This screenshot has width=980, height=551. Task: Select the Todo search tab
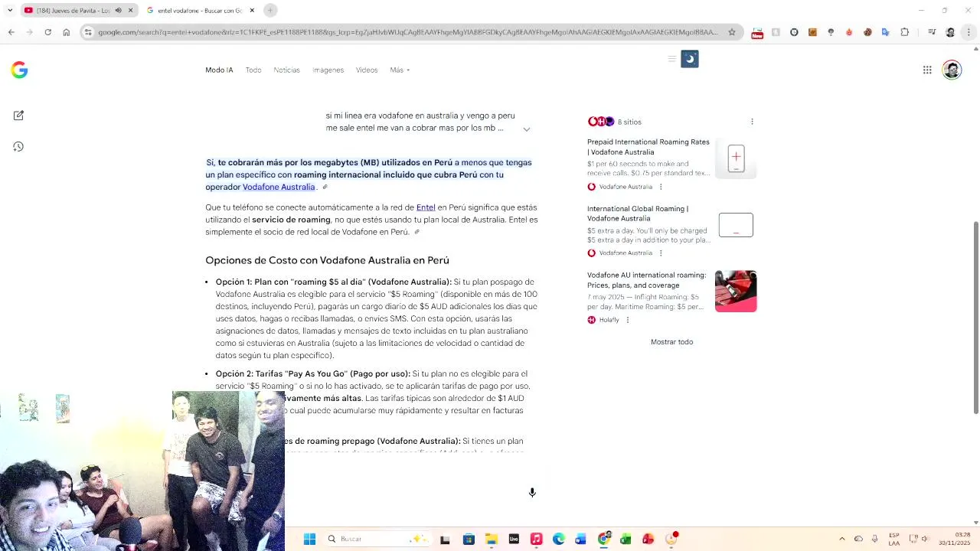[253, 70]
